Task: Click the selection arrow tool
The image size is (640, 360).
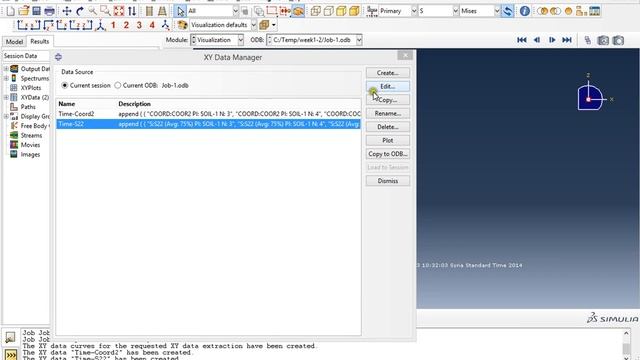Action: 181,11
